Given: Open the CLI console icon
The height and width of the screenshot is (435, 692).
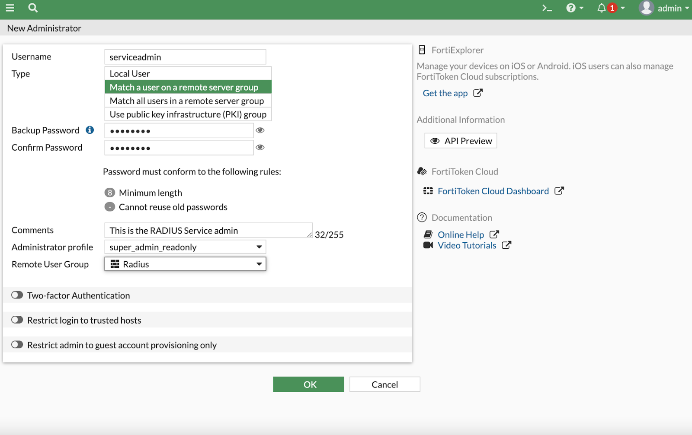Looking at the screenshot, I should [x=546, y=8].
